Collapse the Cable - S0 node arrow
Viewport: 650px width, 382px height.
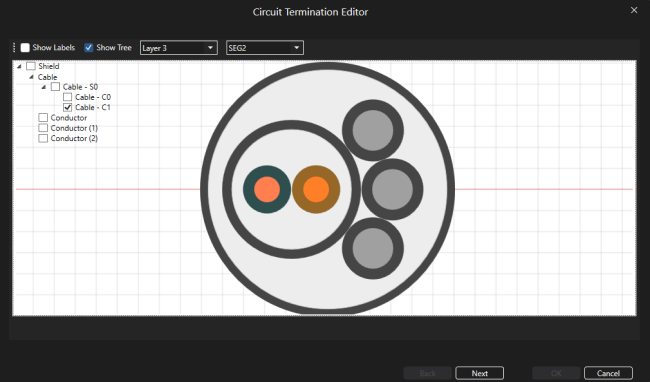(44, 87)
